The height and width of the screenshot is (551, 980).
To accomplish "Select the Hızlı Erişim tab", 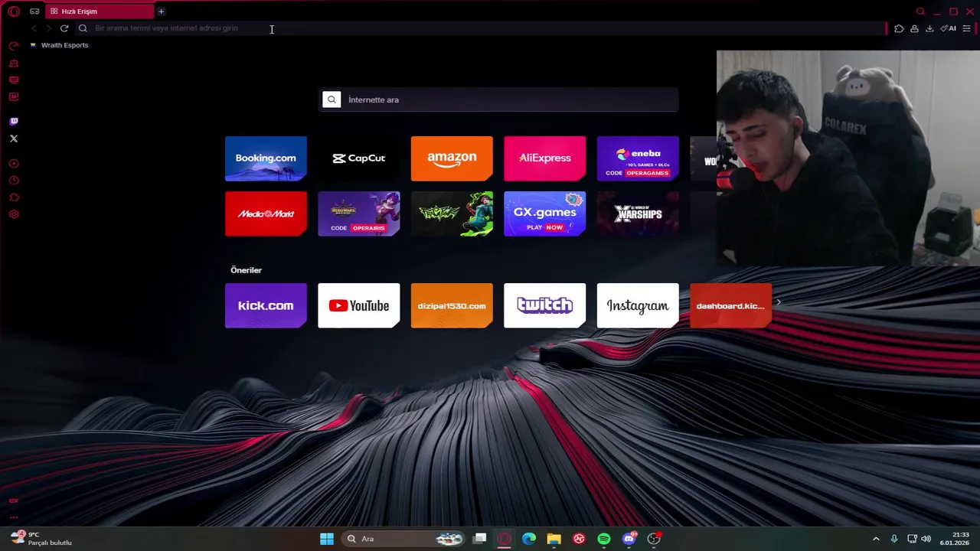I will 100,11.
